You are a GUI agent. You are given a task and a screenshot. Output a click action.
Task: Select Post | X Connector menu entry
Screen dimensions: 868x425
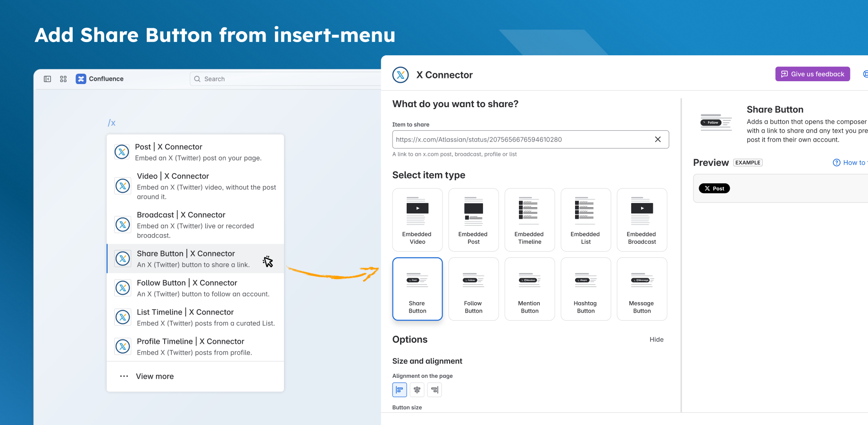coord(195,152)
